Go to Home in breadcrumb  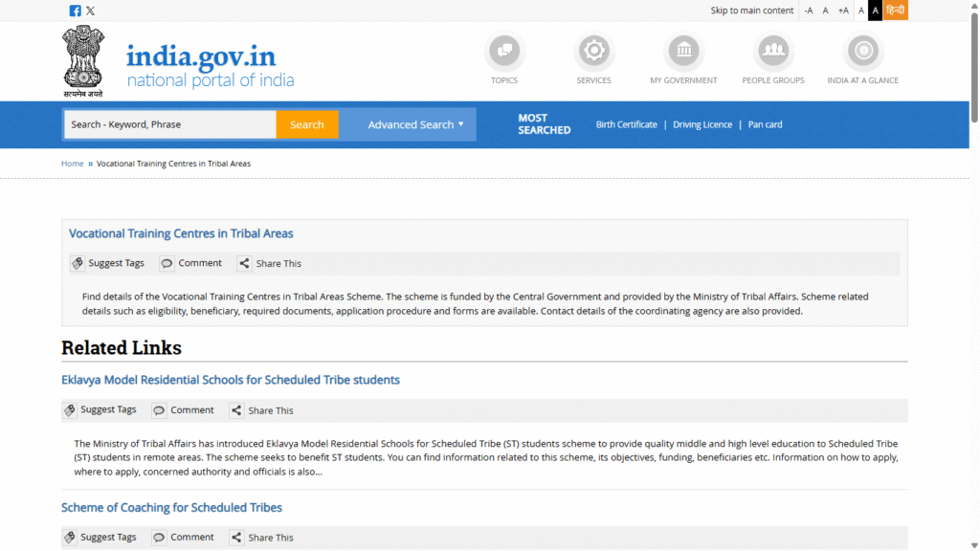coord(73,164)
